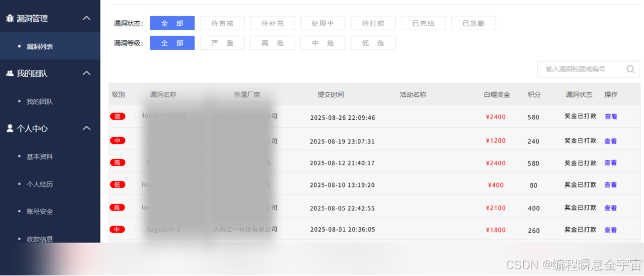Click the bug icon beside 漏洞管理
The image size is (644, 276).
10,18
